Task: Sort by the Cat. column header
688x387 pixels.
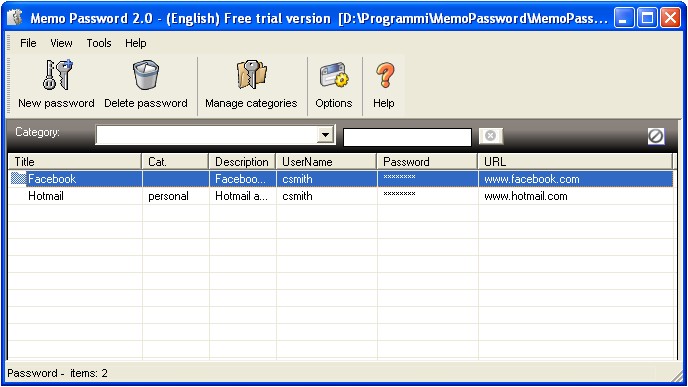Action: pyautogui.click(x=175, y=161)
